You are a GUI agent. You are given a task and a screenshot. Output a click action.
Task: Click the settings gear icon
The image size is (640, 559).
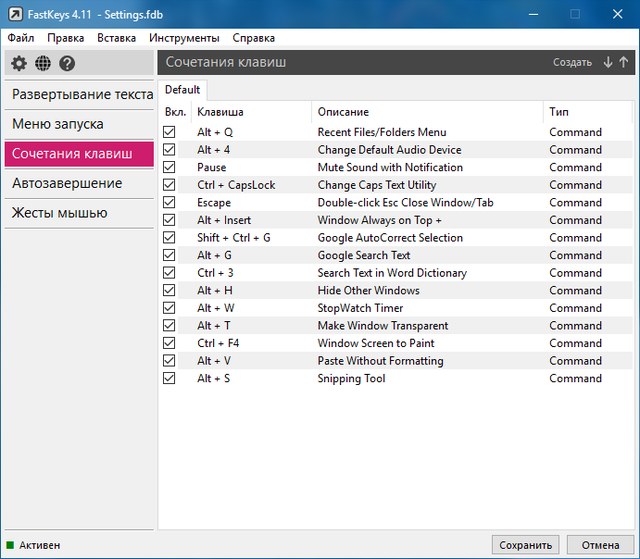click(x=19, y=63)
